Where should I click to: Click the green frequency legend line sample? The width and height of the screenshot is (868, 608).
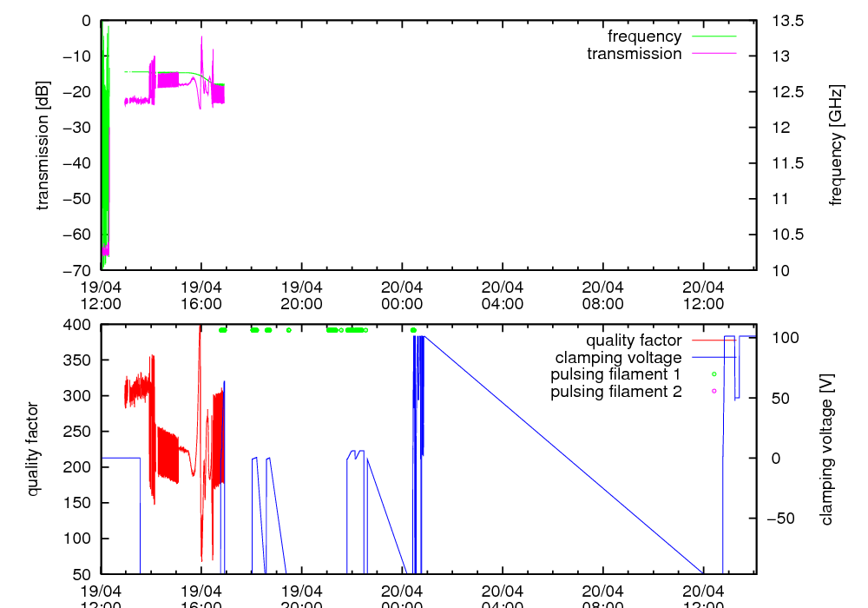coord(713,36)
